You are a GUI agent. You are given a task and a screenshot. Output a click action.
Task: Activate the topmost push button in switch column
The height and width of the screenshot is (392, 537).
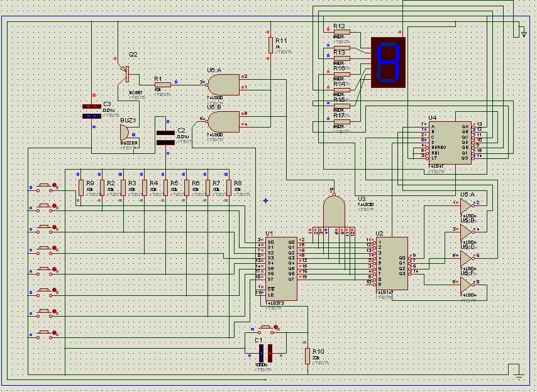(44, 187)
